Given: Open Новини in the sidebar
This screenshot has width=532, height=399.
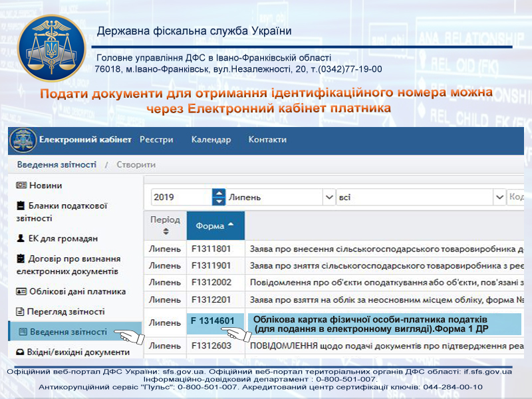Looking at the screenshot, I should coord(45,186).
